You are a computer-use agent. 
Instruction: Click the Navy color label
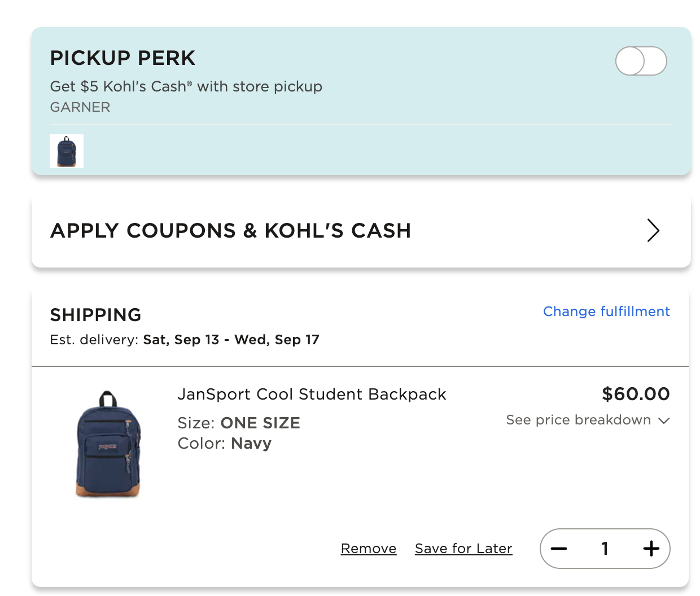[251, 444]
